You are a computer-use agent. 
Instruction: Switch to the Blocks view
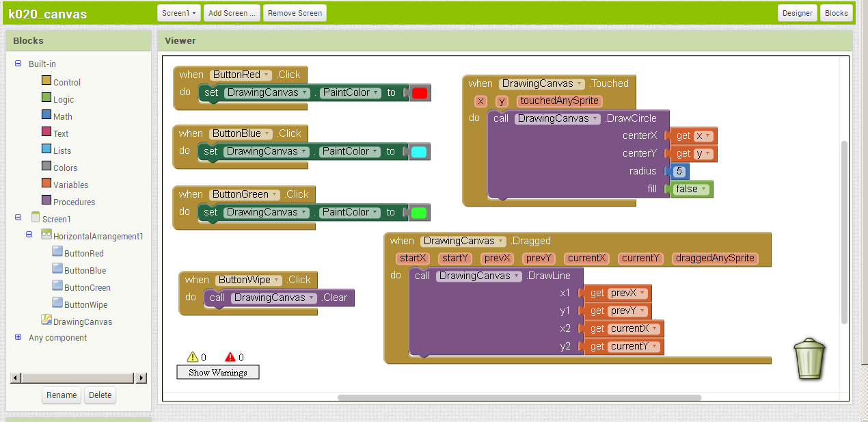(x=837, y=13)
